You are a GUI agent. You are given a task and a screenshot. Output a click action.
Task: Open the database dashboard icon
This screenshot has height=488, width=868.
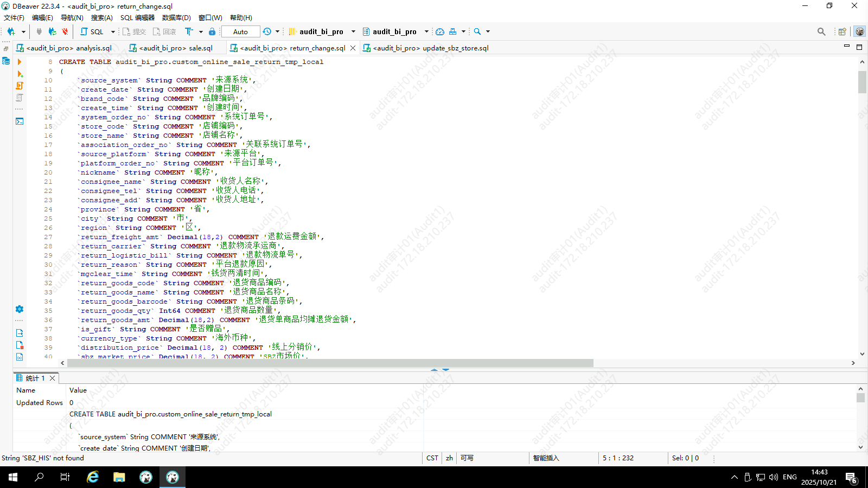pos(440,31)
